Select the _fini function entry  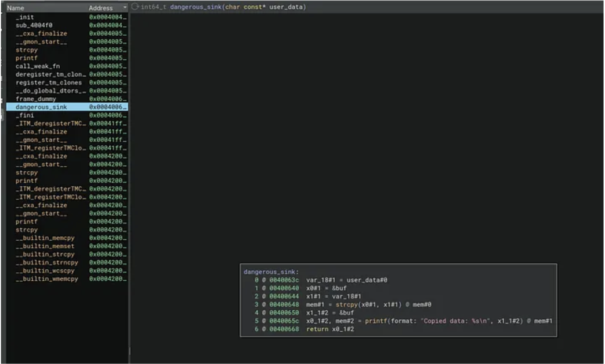[24, 115]
